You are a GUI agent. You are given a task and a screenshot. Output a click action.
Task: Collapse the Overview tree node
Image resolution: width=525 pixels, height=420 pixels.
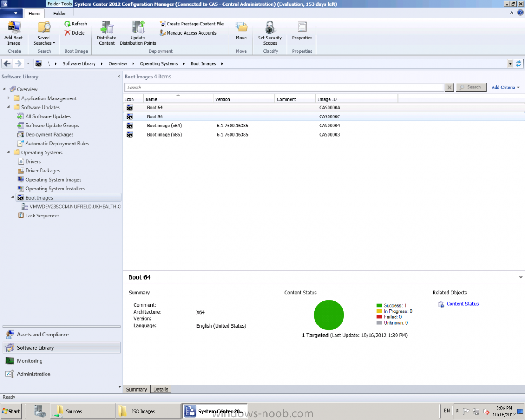click(x=4, y=89)
